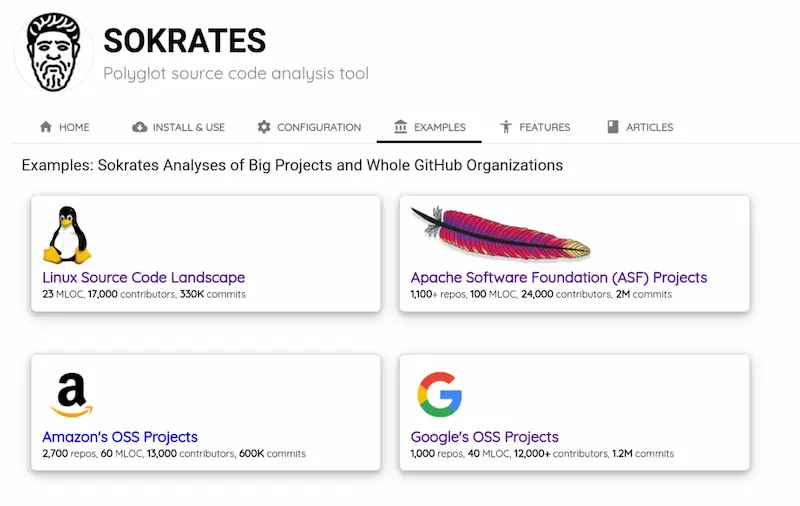Click the Amazon logo
Image resolution: width=800 pixels, height=506 pixels.
tap(72, 394)
